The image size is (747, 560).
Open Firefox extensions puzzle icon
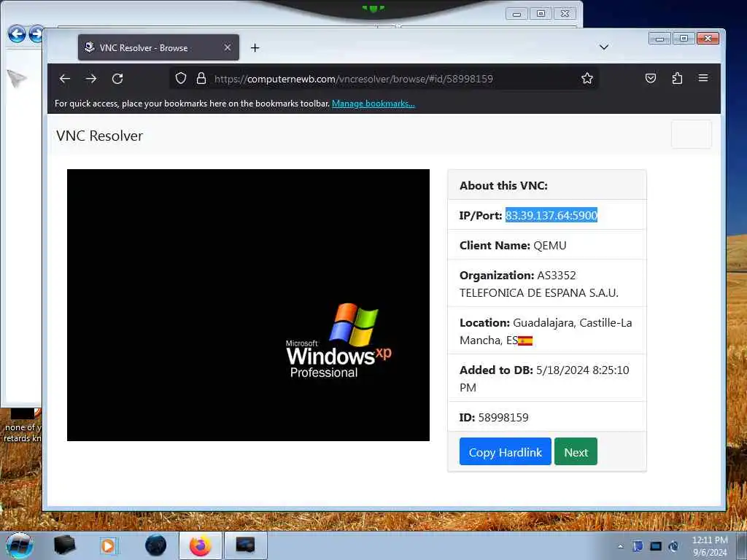pos(677,78)
